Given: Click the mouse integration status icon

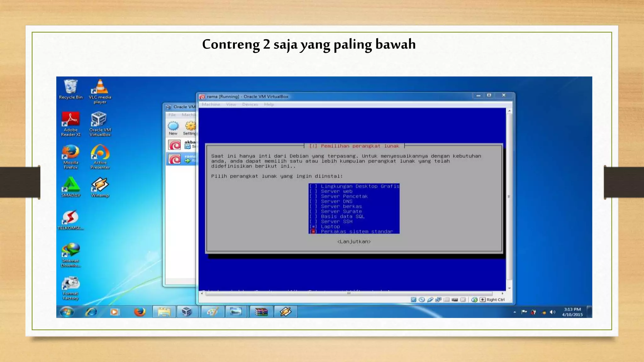Looking at the screenshot, I should tap(474, 300).
